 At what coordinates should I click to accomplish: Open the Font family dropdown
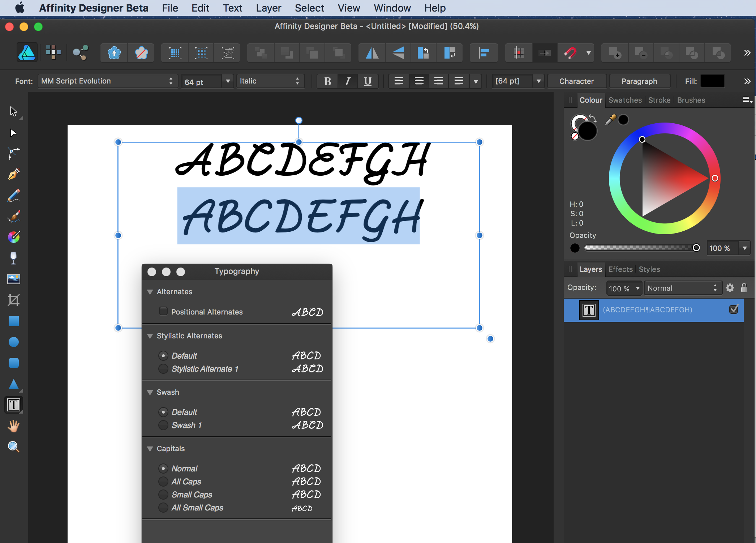click(108, 81)
